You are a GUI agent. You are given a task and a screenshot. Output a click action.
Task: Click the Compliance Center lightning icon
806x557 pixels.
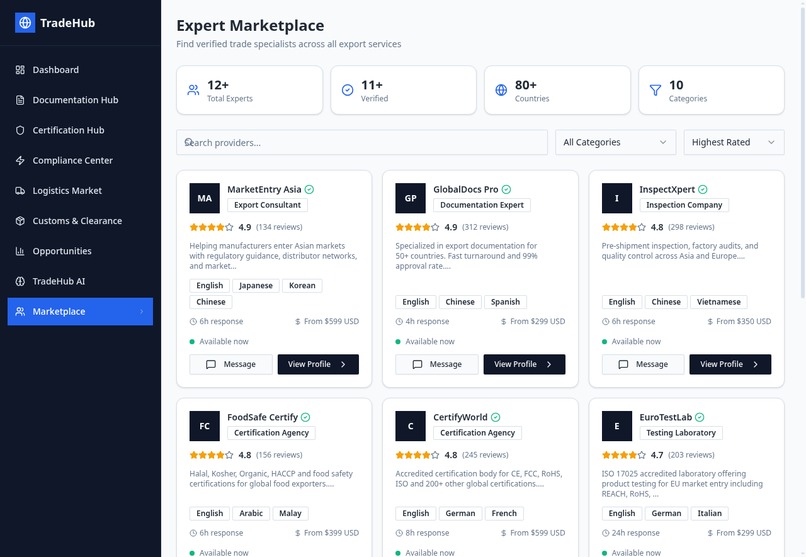click(x=20, y=160)
